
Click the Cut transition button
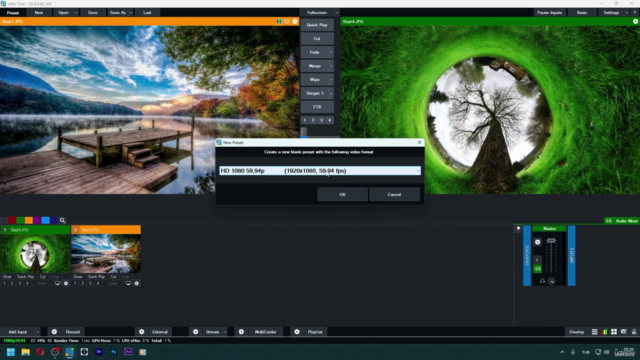[x=317, y=38]
